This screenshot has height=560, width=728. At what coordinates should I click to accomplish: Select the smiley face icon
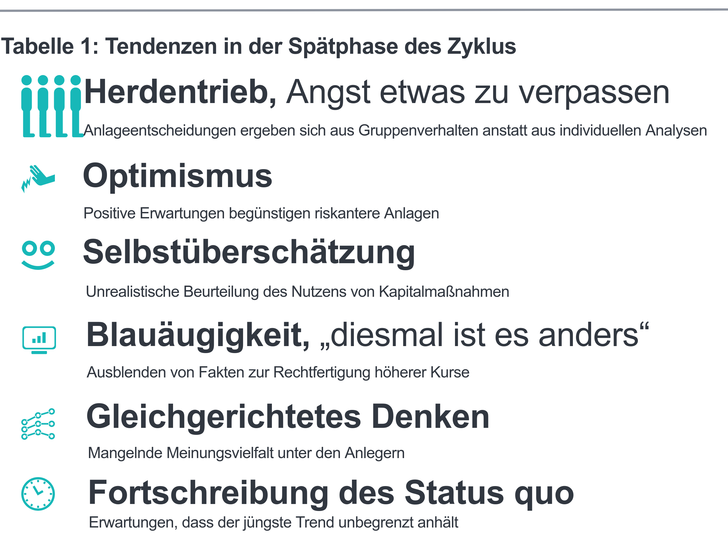pos(38,255)
